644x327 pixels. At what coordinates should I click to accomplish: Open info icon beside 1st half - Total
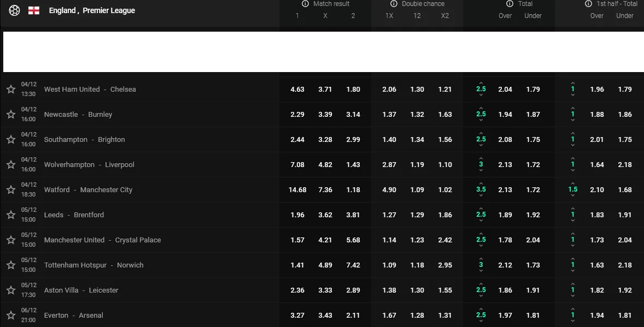coord(588,4)
